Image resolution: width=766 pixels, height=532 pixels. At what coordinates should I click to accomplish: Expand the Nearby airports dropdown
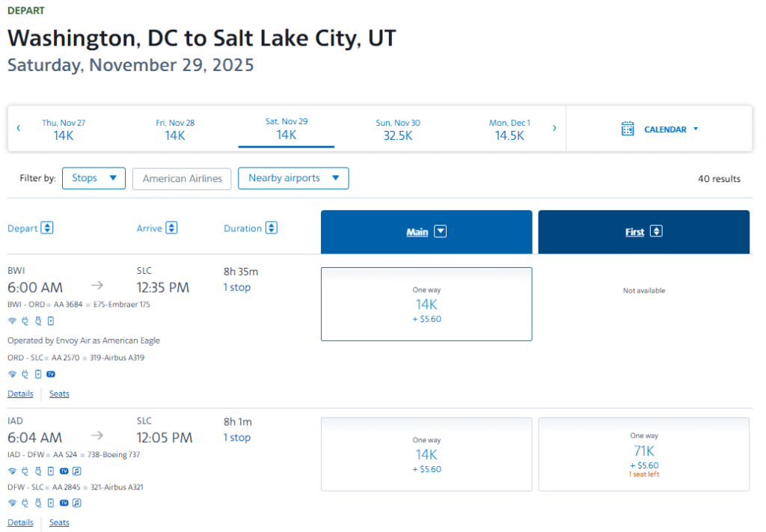293,178
